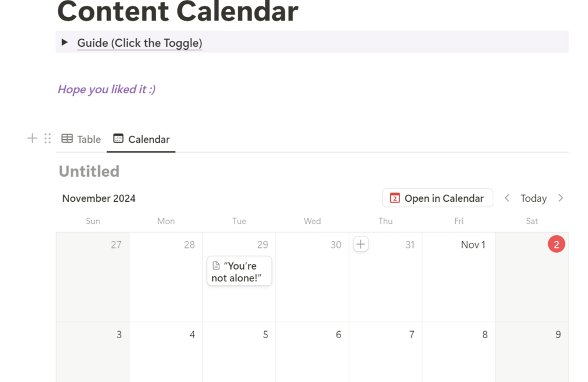The image size is (588, 382).
Task: Add an entry with plus on October 31
Action: (x=361, y=245)
